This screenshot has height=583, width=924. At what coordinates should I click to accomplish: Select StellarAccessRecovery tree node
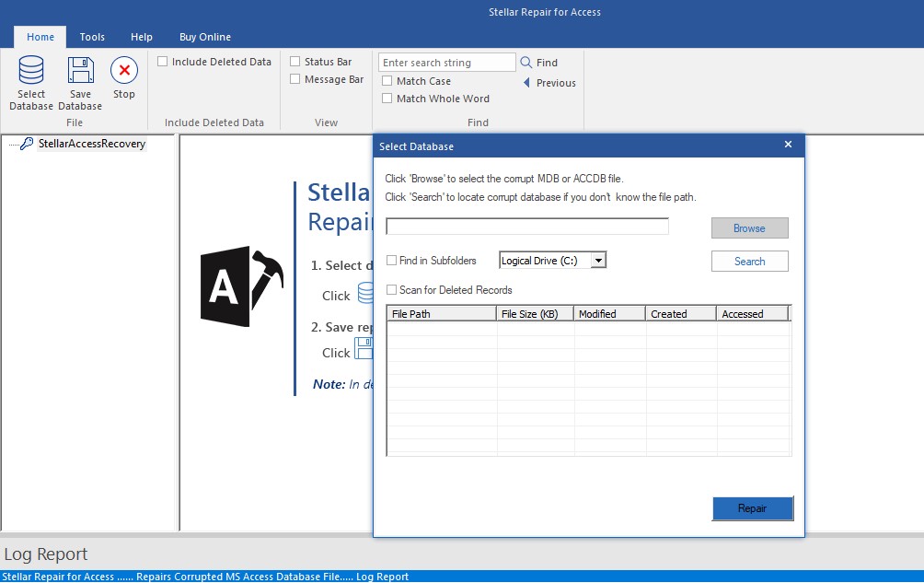tap(91, 144)
